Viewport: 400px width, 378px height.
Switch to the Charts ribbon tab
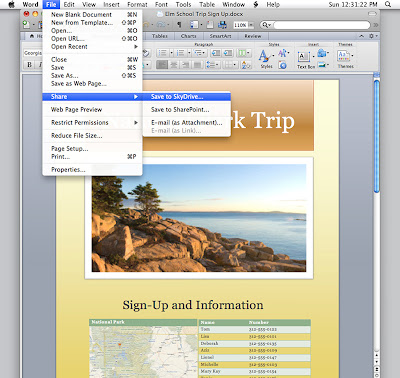(x=188, y=36)
